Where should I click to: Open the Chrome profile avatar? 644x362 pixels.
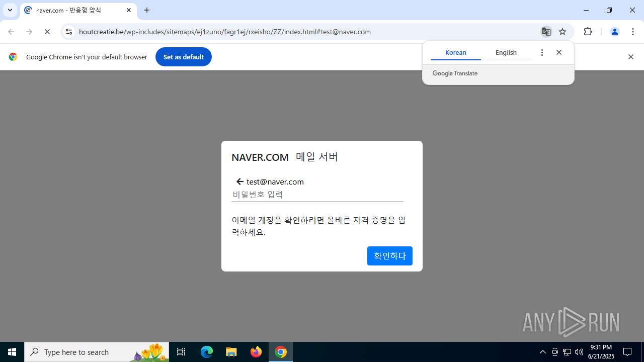614,32
